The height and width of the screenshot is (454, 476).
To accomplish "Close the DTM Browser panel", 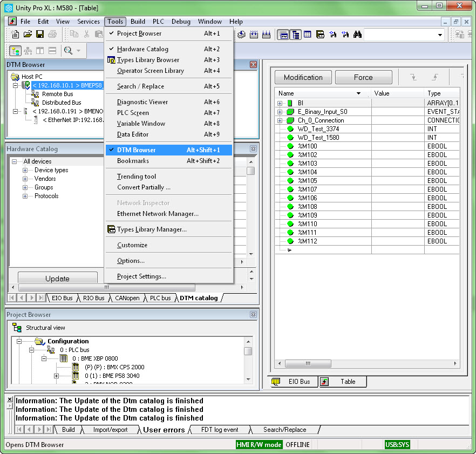I will click(253, 64).
